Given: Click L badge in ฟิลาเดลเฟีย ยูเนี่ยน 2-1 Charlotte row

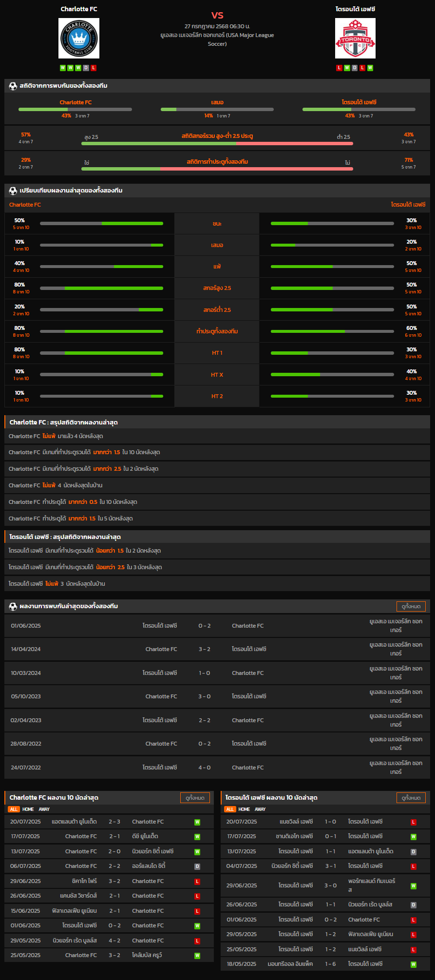Looking at the screenshot, I should [197, 911].
